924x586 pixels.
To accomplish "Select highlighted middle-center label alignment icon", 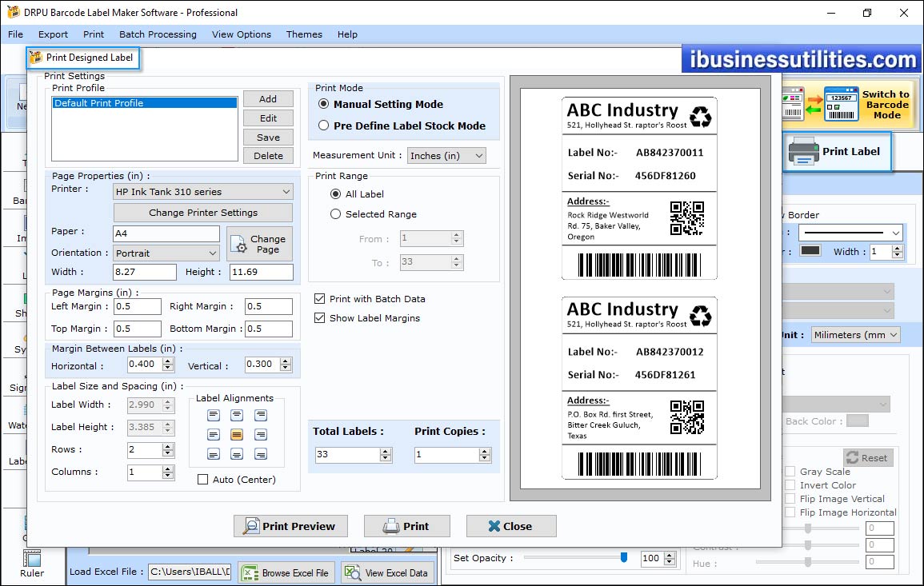I will point(237,435).
